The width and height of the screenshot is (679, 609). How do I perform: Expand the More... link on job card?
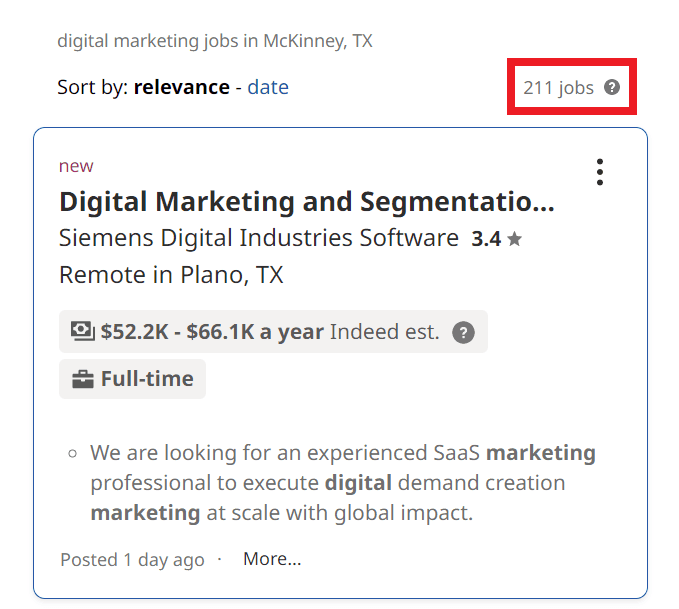point(272,559)
